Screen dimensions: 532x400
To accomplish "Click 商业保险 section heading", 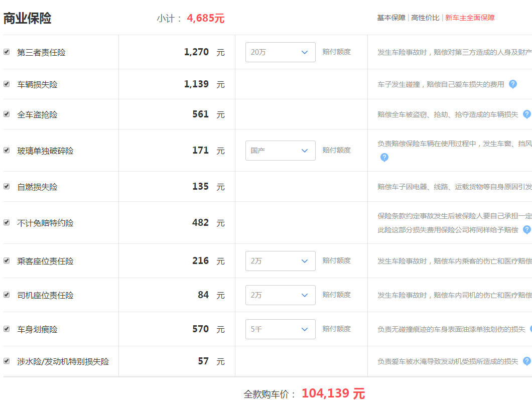I will 28,19.
